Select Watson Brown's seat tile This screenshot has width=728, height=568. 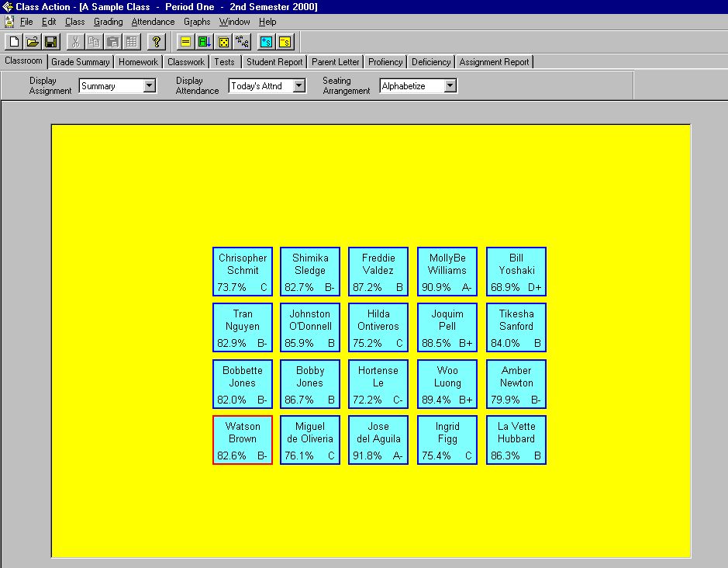point(243,440)
